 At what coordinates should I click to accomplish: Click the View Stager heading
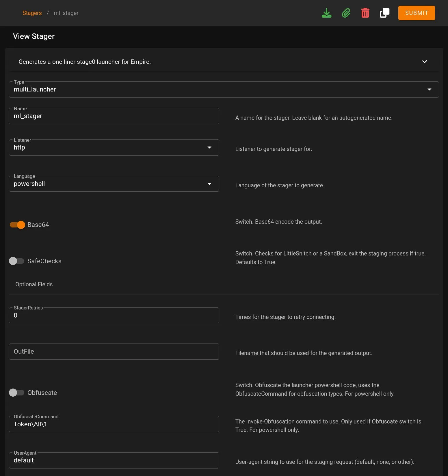pyautogui.click(x=34, y=36)
